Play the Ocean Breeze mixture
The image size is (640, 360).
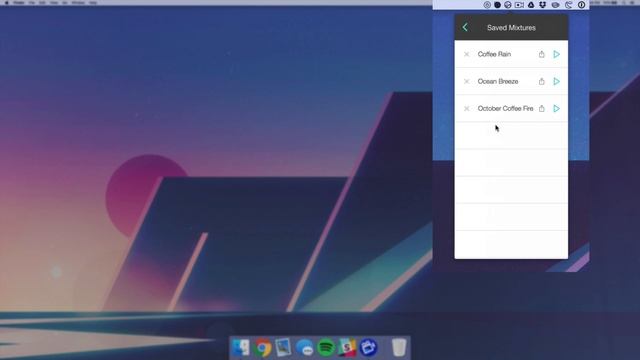tap(556, 81)
